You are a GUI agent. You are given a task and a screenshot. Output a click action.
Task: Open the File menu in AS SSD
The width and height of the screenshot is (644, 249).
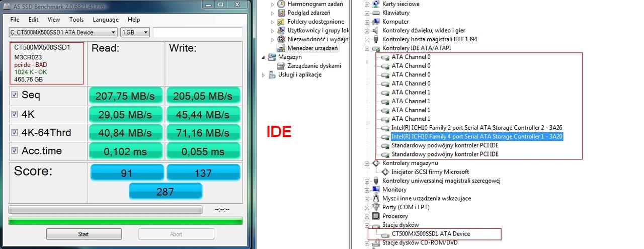click(x=15, y=20)
